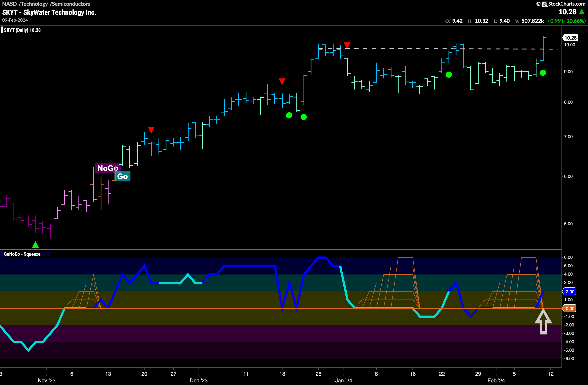Click the green triangle marker below early November lows
The width and height of the screenshot is (588, 385).
[x=35, y=244]
